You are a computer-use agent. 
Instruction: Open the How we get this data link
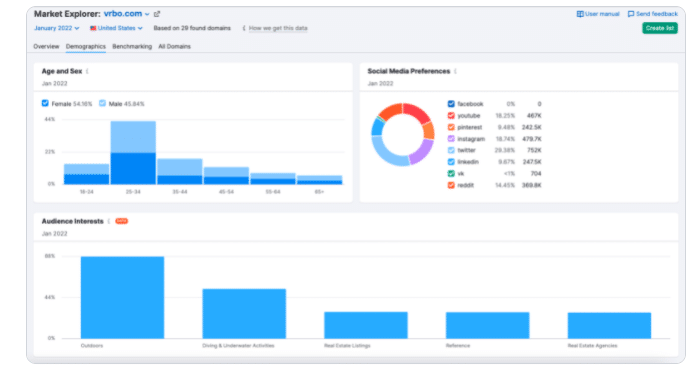tap(278, 28)
